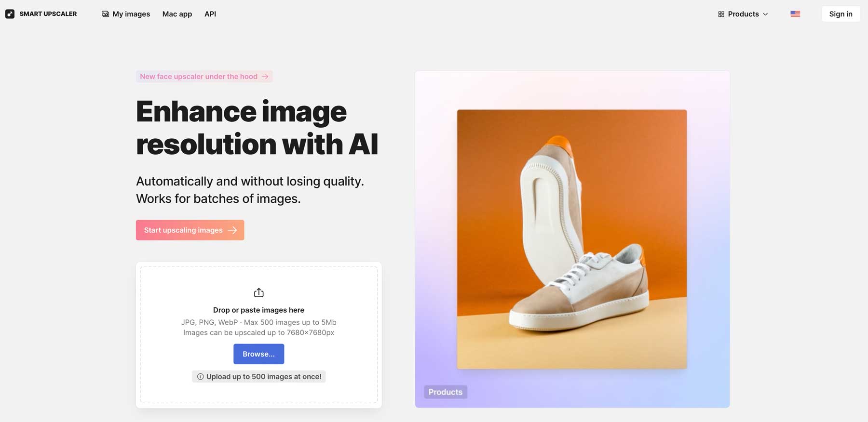Screen dimensions: 868x422
Task: Click the Sign in button
Action: pyautogui.click(x=841, y=14)
